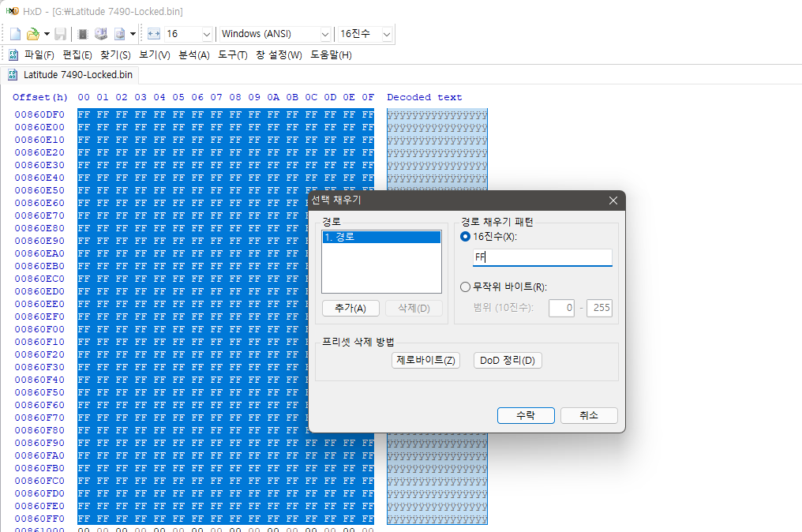Confirm with the 수락 button
802x532 pixels.
click(x=526, y=415)
